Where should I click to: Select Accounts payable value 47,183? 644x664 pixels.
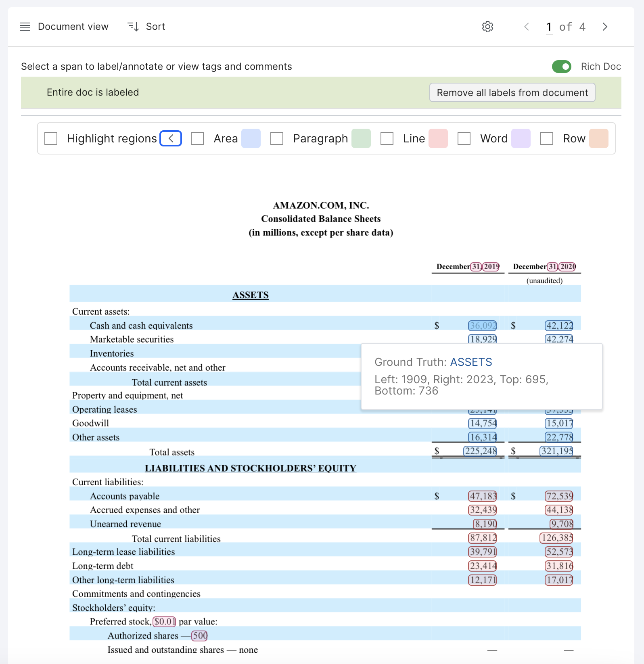click(x=483, y=496)
